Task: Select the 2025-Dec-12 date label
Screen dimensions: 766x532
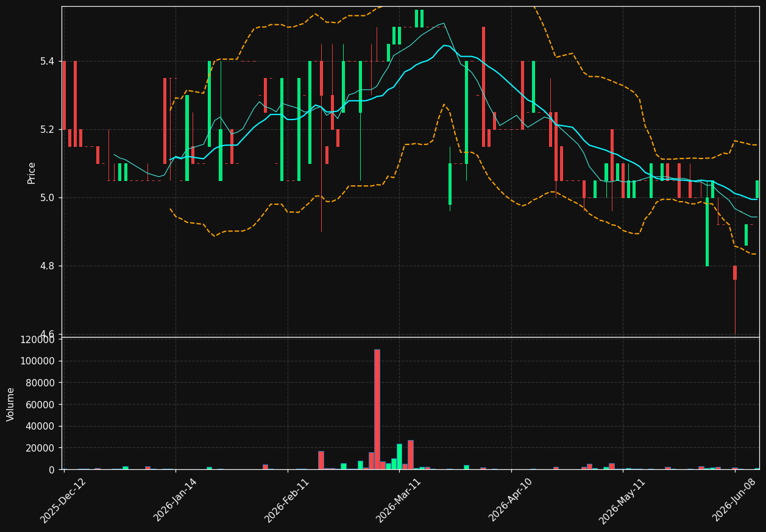Action: point(63,500)
